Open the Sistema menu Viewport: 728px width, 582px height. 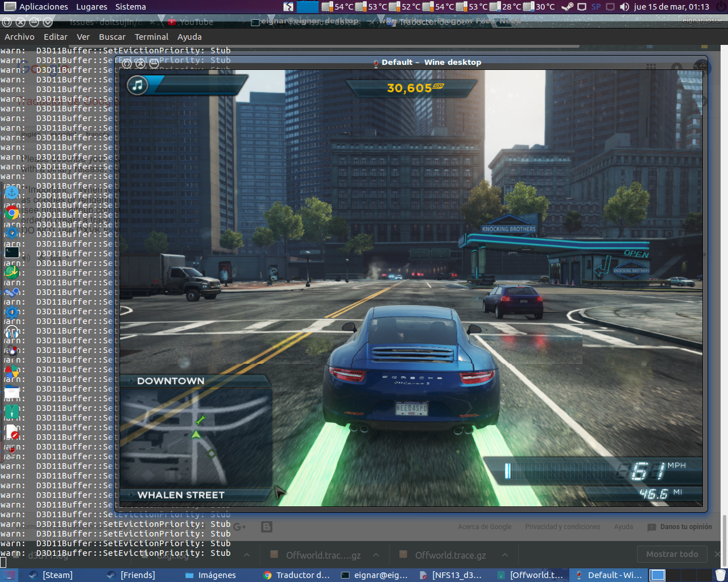click(x=130, y=7)
